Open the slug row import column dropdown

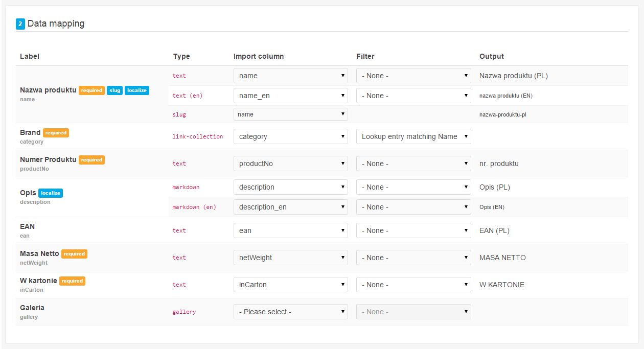tap(291, 114)
